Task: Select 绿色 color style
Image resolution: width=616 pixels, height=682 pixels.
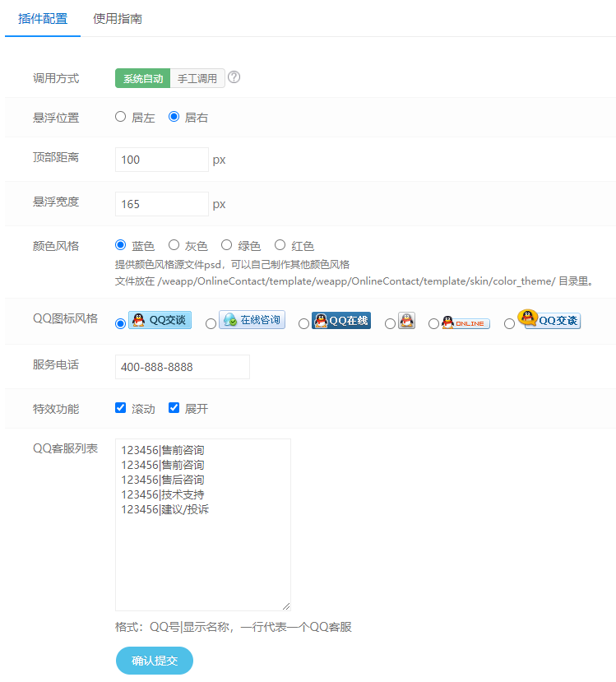Action: [x=226, y=245]
